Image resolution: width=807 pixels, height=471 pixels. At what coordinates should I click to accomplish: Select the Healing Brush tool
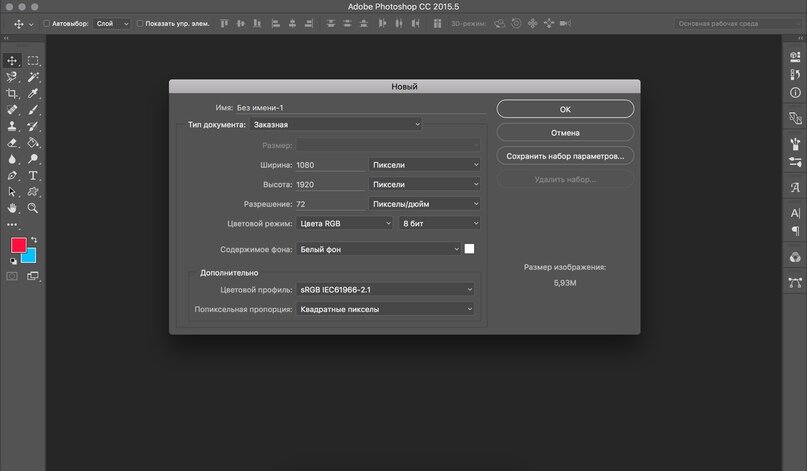tap(12, 110)
